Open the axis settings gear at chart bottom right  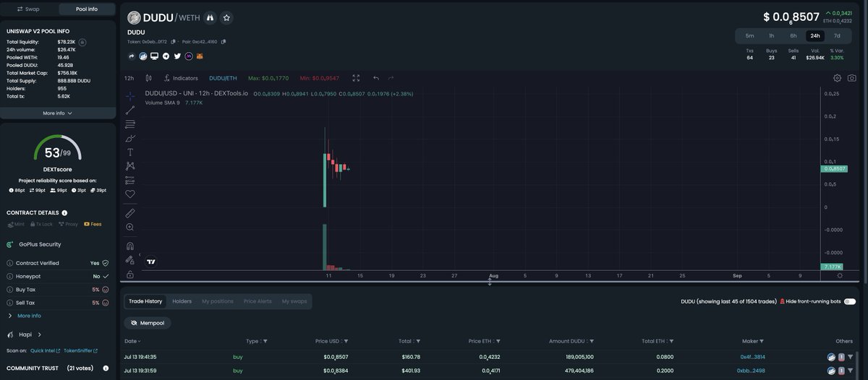[840, 275]
